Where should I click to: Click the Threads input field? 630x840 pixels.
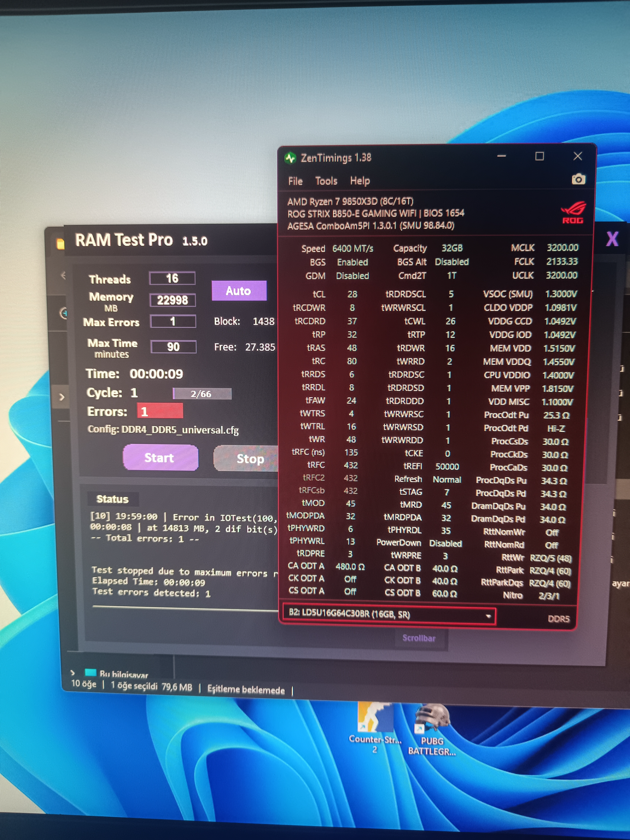[172, 278]
